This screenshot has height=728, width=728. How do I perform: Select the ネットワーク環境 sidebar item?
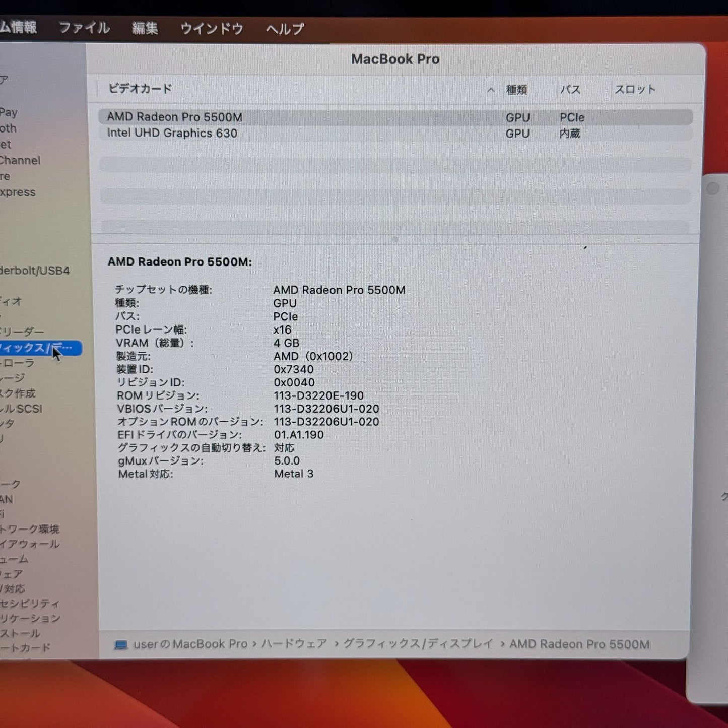tap(30, 529)
